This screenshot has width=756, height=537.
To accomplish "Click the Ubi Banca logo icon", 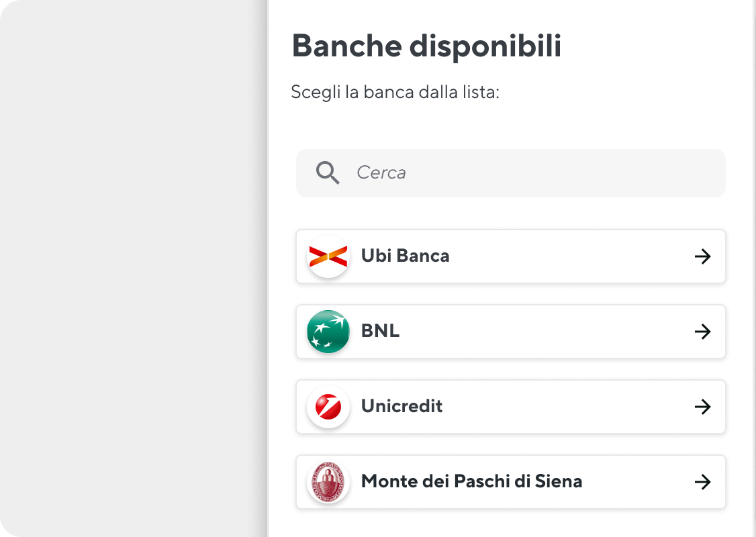I will (x=328, y=256).
